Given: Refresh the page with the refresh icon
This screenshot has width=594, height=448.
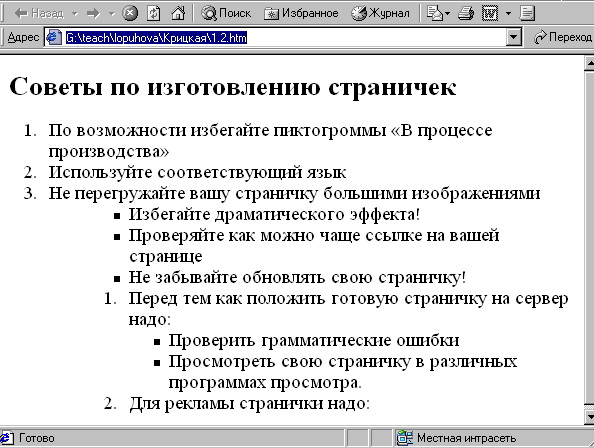Looking at the screenshot, I should [153, 14].
